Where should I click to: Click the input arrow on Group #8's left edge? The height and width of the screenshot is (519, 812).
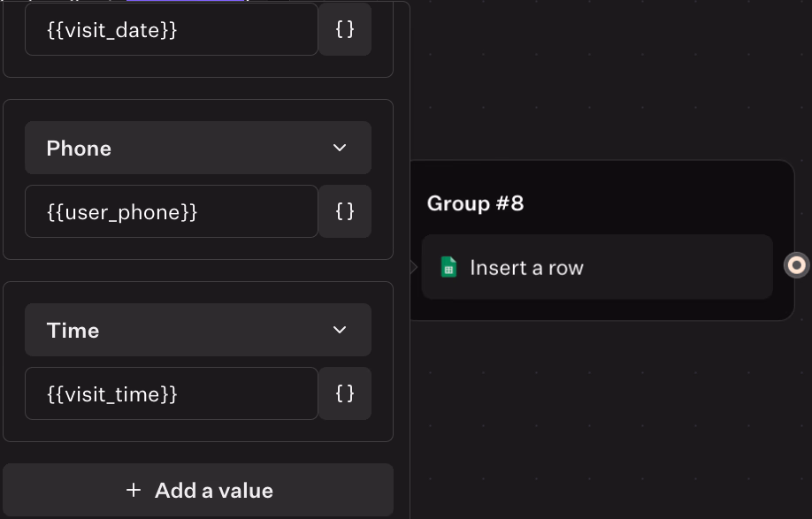pyautogui.click(x=414, y=266)
